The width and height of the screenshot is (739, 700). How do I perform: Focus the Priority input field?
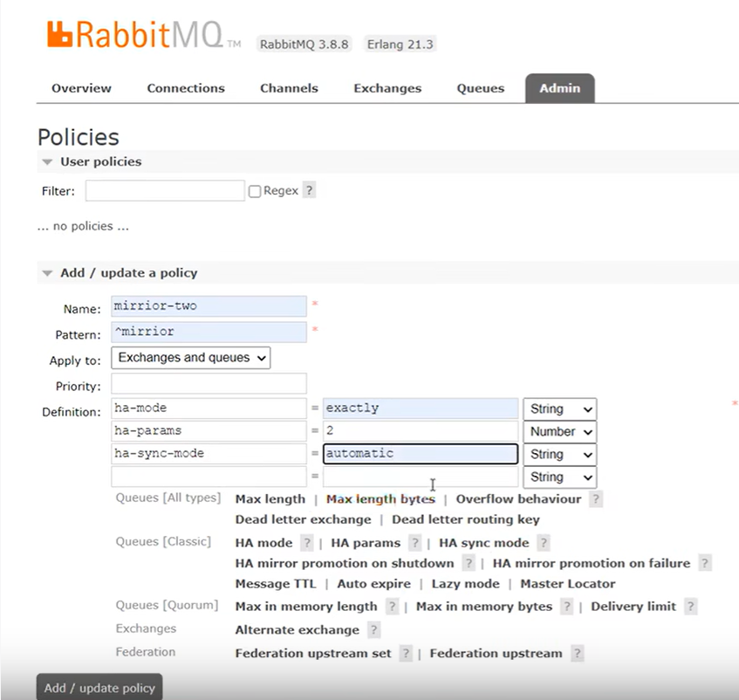[x=209, y=384]
